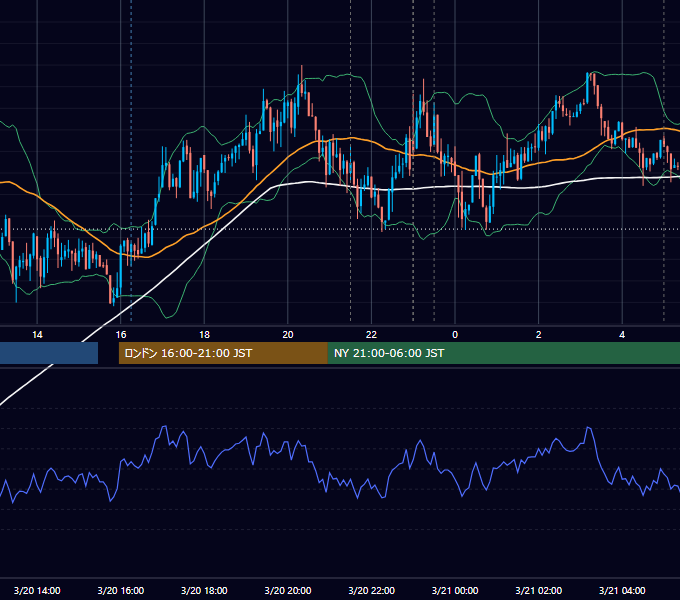
Task: Click the 3/20 22:00 date label
Action: click(x=372, y=590)
